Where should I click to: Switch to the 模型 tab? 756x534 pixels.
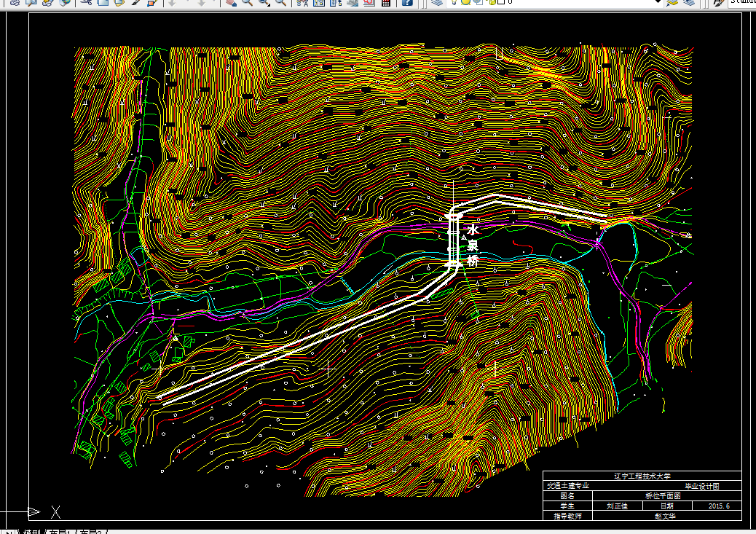(32, 532)
